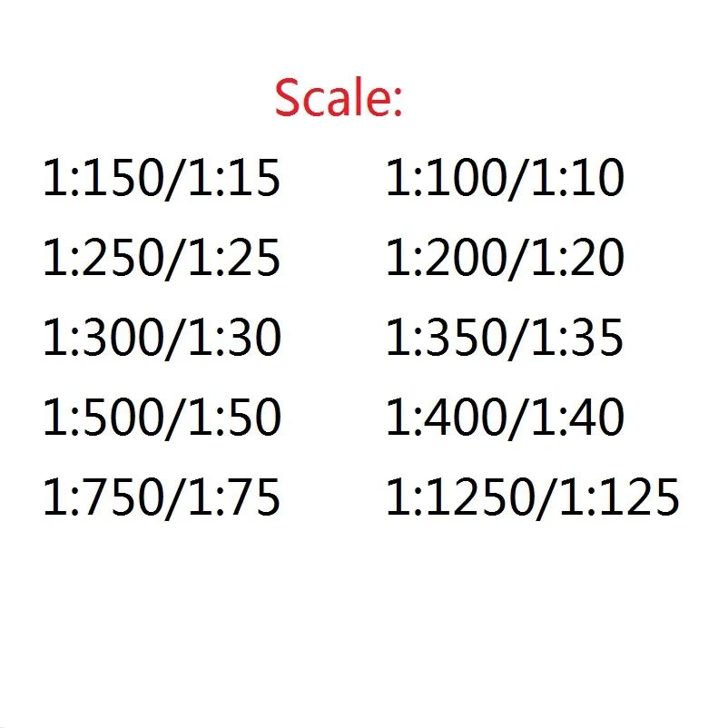Select the 1:750 ratio text
This screenshot has height=728, width=728.
pos(98,497)
